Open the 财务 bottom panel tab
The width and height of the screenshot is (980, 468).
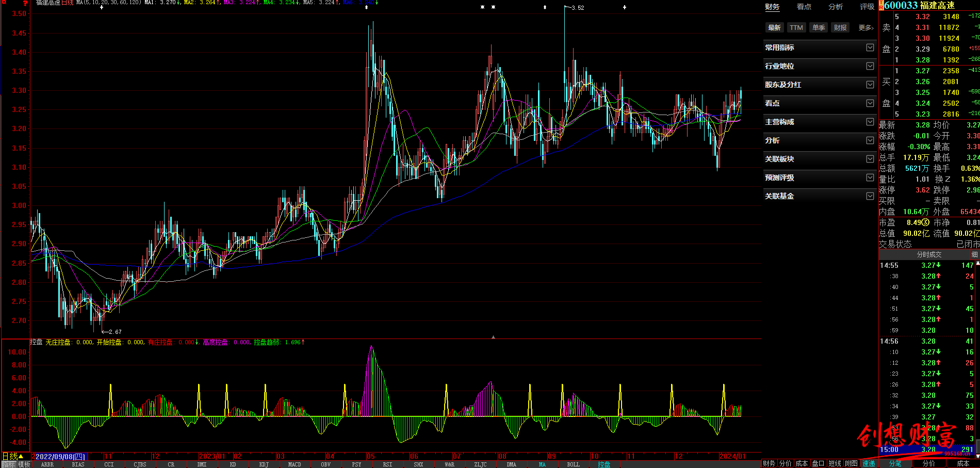pyautogui.click(x=769, y=463)
